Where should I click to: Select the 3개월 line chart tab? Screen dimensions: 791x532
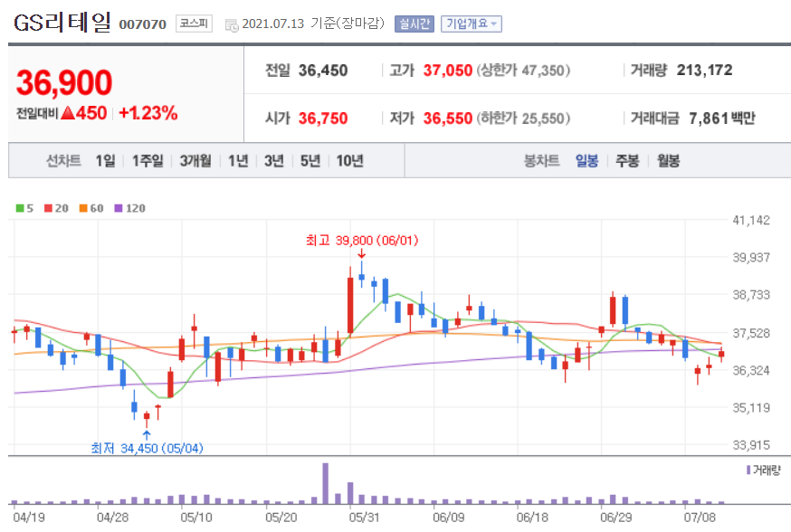(195, 161)
